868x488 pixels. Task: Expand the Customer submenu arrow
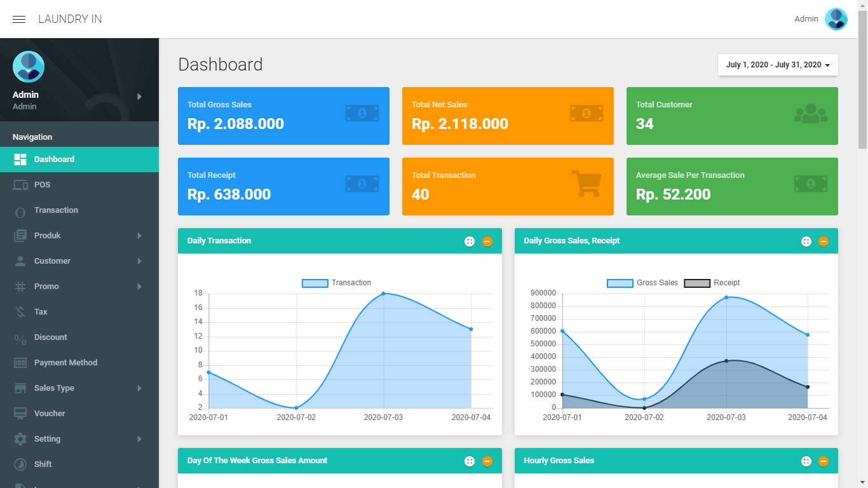click(x=139, y=261)
